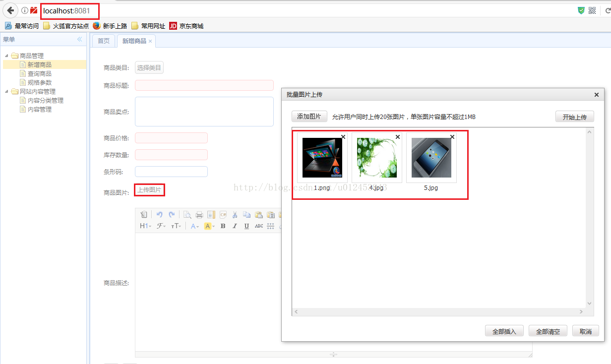Open 内容管理 in the menu tree
Screen dimensions: 611x364
coord(40,109)
